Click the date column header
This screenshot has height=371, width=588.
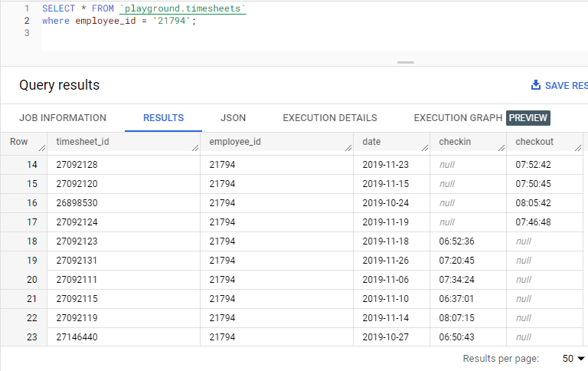pyautogui.click(x=371, y=142)
